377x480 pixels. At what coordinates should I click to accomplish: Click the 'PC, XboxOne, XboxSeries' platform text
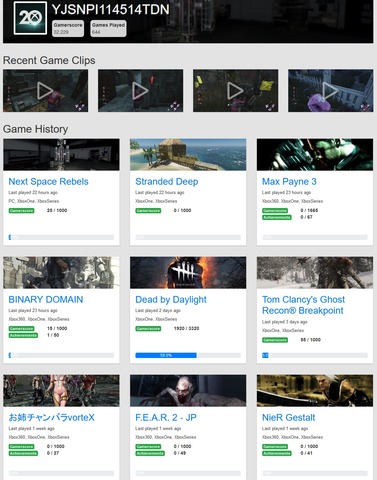coord(34,201)
